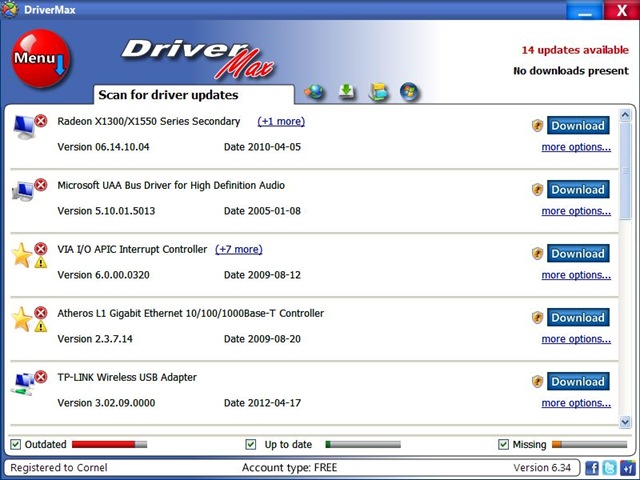This screenshot has width=640, height=480.
Task: Click the green Up to date progress bar
Action: 363,444
